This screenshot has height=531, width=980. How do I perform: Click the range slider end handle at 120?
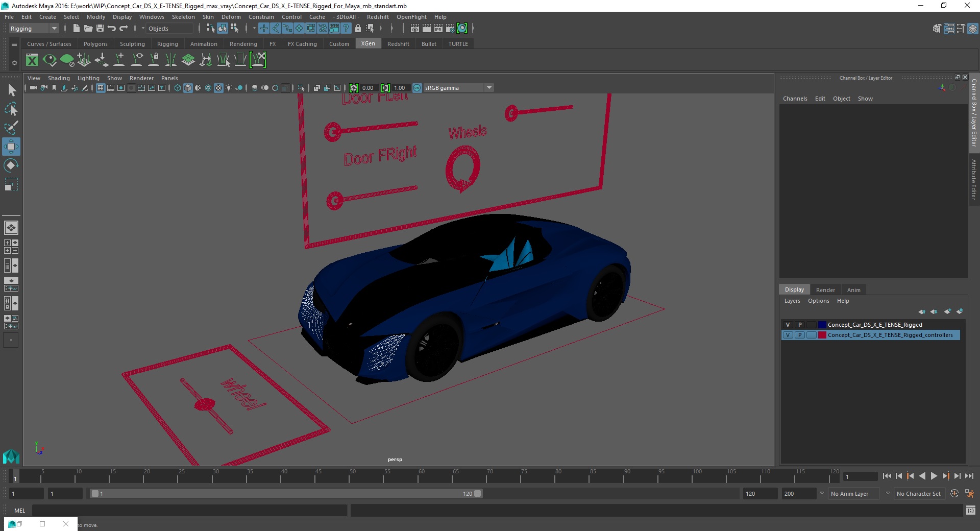click(478, 494)
